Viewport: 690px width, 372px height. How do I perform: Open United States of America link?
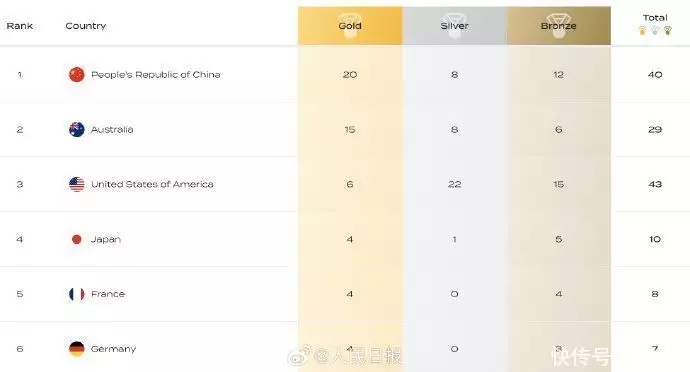pyautogui.click(x=152, y=184)
